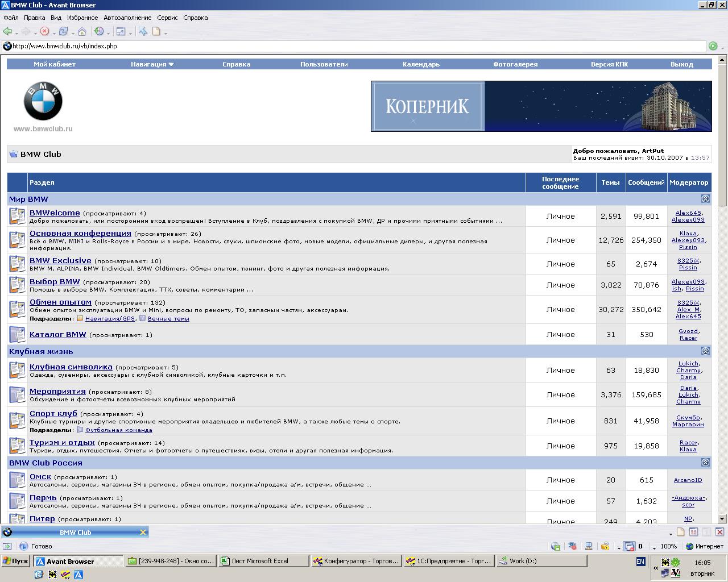Collapse the Мир BMW category

pos(705,199)
